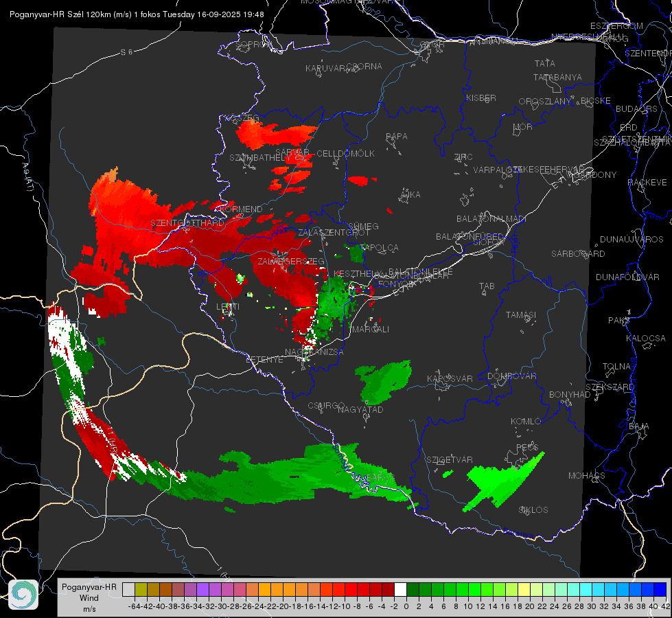Click the AJKA city label

point(410,195)
